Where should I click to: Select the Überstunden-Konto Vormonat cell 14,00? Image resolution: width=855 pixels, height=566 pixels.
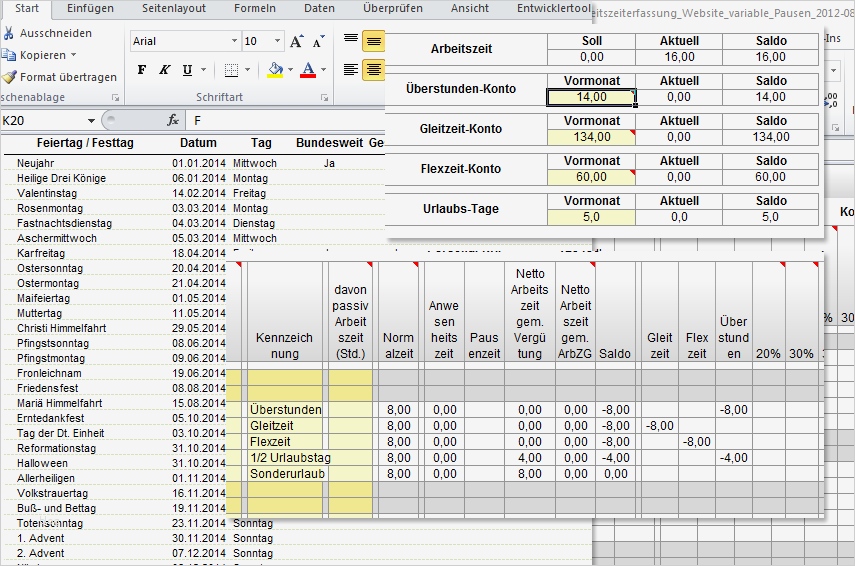point(591,97)
